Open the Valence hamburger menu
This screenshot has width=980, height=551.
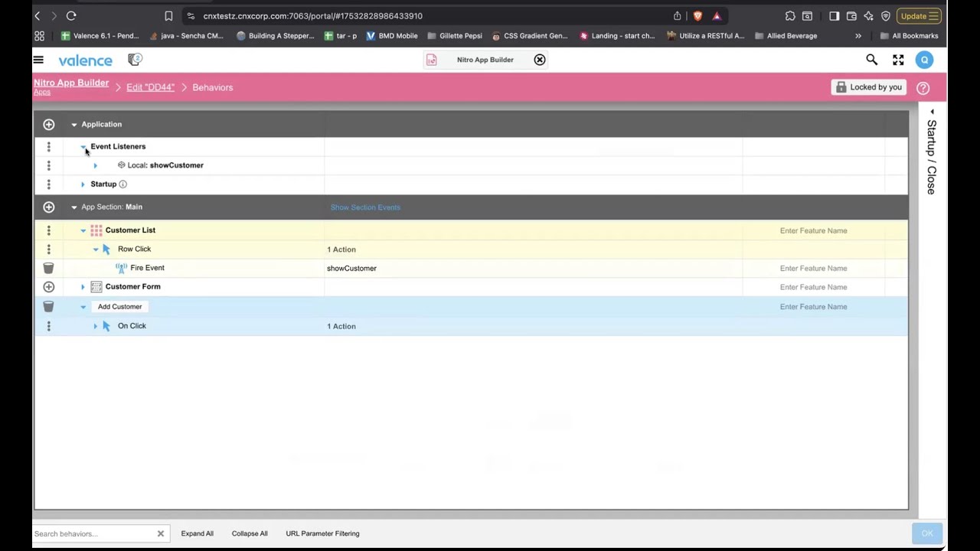(x=38, y=60)
